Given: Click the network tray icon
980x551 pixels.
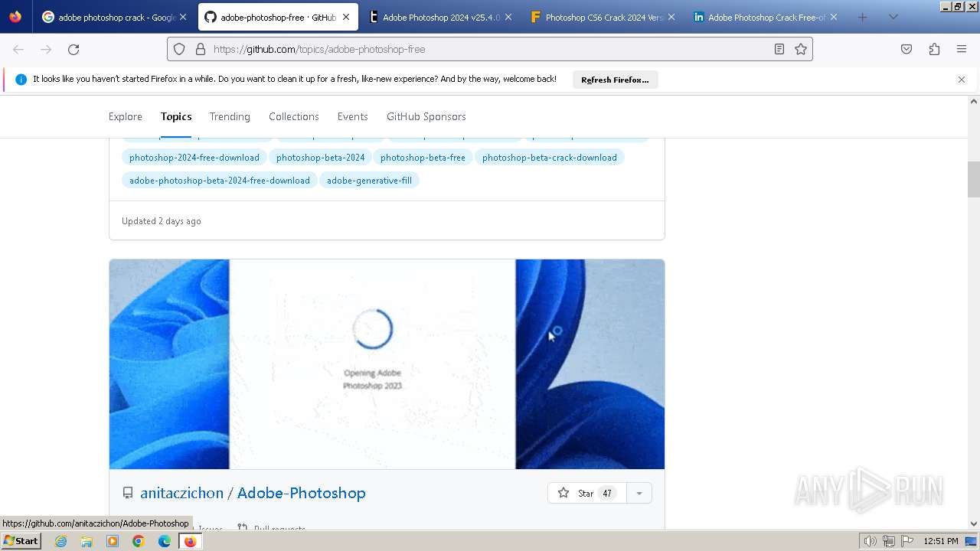Looking at the screenshot, I should click(889, 541).
